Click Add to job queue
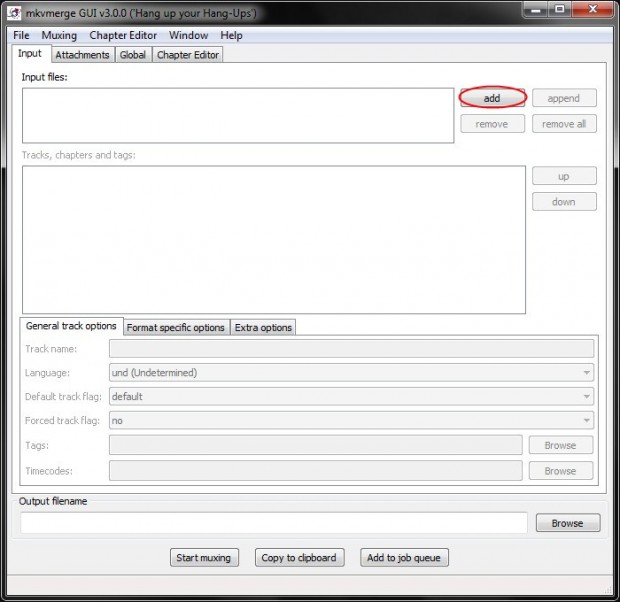 click(x=404, y=557)
